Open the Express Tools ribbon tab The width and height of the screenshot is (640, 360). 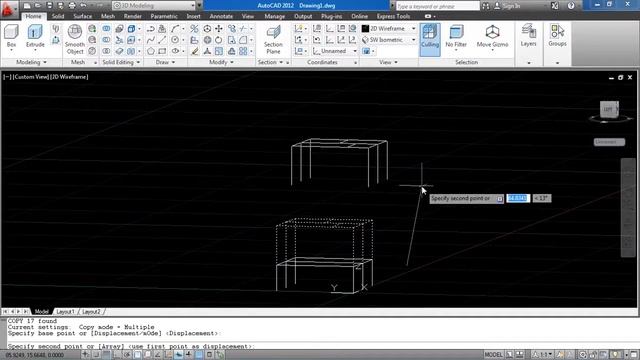(393, 16)
